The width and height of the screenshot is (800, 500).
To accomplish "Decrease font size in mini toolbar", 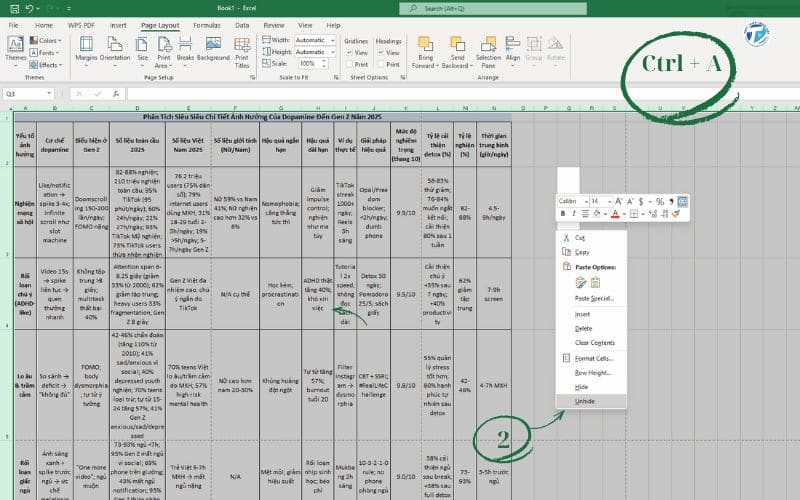I will click(630, 202).
